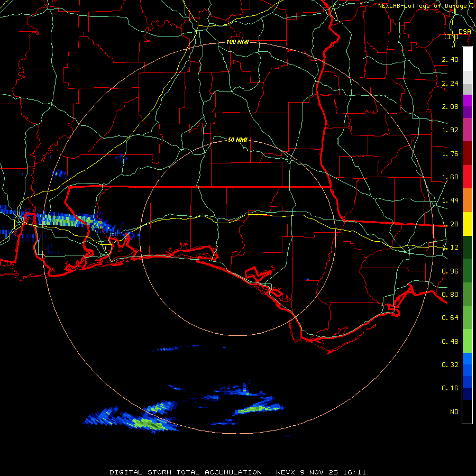Select the 1.76 legend value

[450, 153]
